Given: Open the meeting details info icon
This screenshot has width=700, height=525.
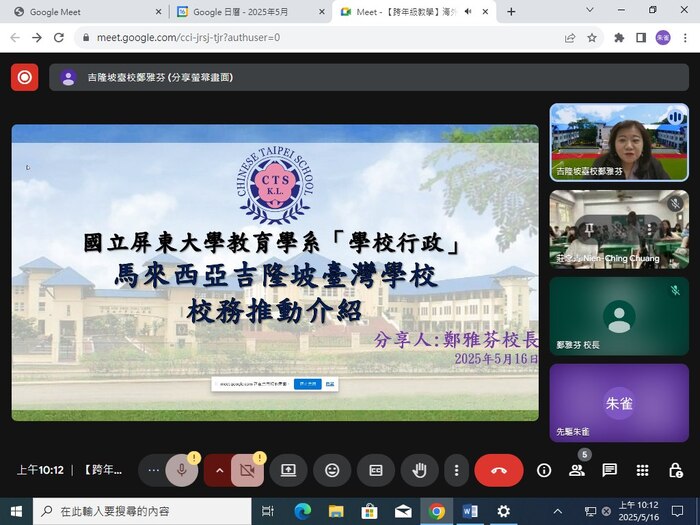Looking at the screenshot, I should [x=544, y=470].
